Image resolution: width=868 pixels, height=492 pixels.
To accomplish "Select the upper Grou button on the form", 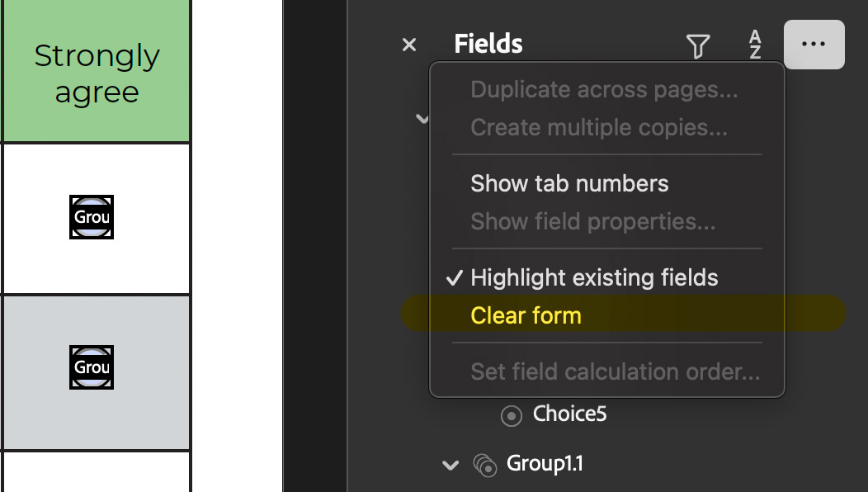I will click(92, 217).
